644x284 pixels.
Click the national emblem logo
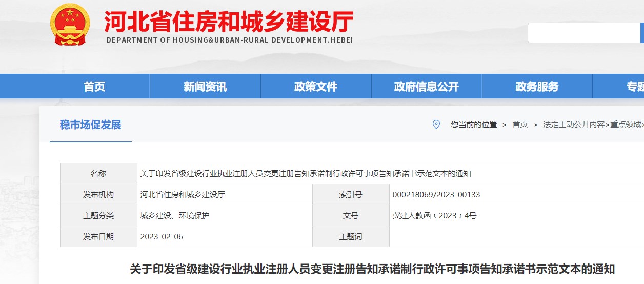pos(70,25)
